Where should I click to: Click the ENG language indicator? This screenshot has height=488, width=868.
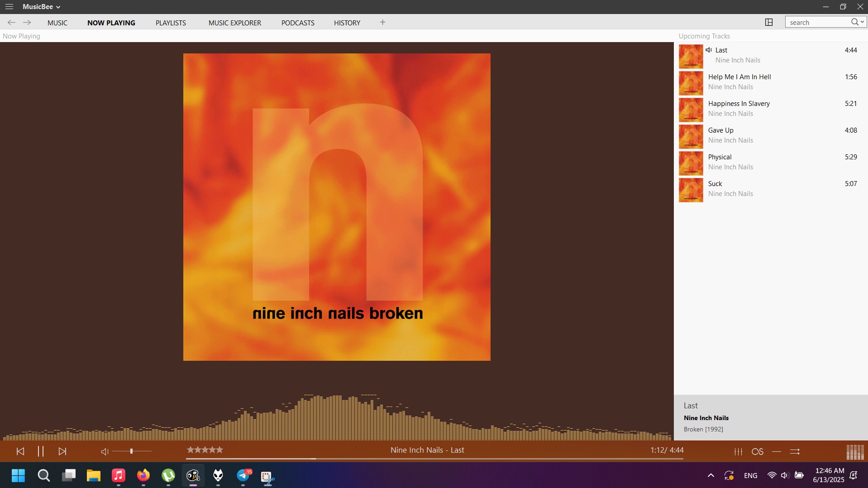[750, 475]
